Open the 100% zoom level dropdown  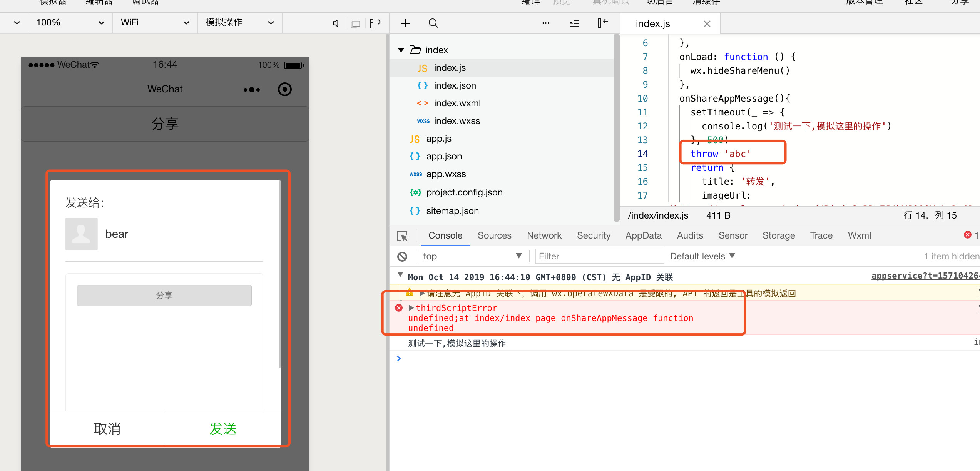point(70,23)
